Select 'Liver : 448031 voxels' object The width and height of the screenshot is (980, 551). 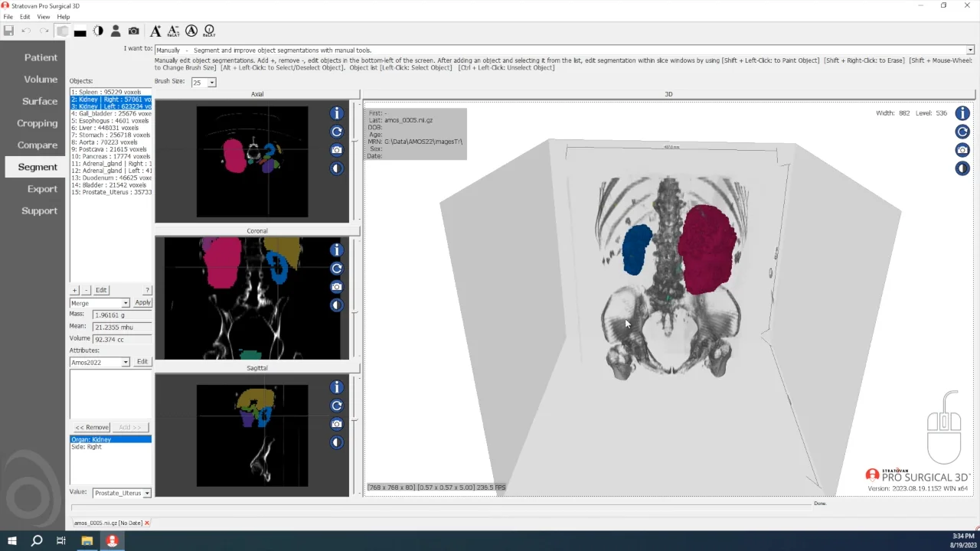(110, 128)
